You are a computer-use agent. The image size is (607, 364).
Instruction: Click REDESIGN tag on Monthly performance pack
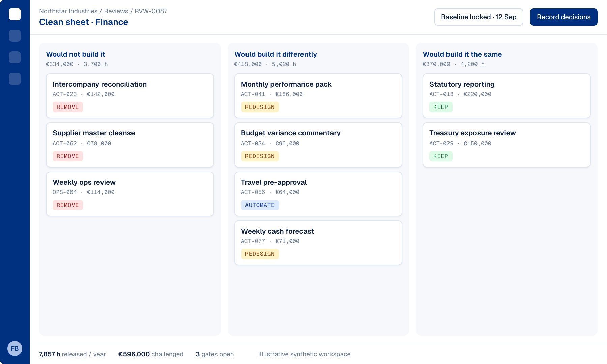(260, 107)
